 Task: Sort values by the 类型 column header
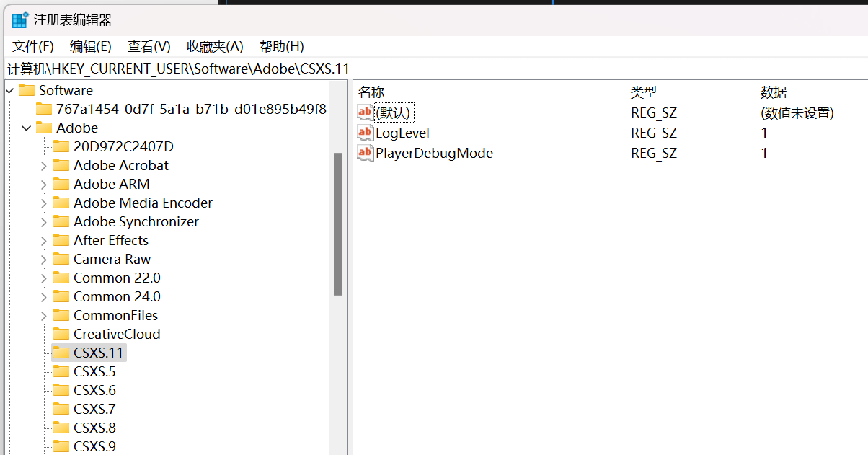[x=690, y=92]
